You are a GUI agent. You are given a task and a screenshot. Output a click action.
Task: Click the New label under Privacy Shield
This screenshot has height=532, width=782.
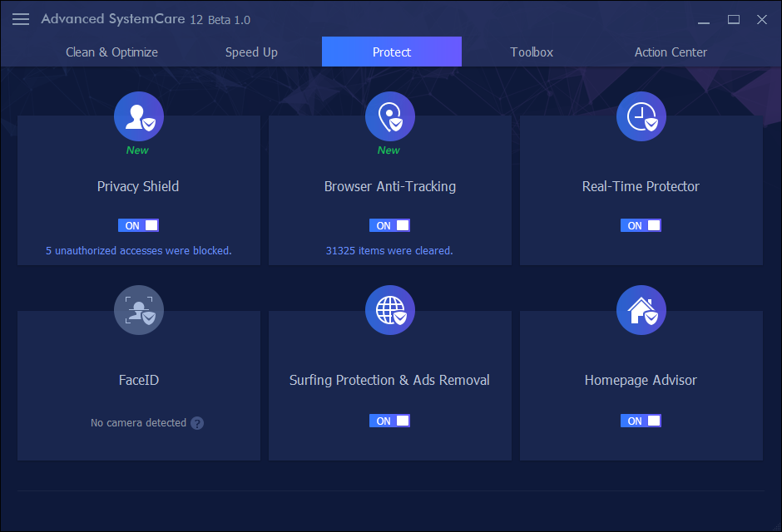pyautogui.click(x=137, y=150)
